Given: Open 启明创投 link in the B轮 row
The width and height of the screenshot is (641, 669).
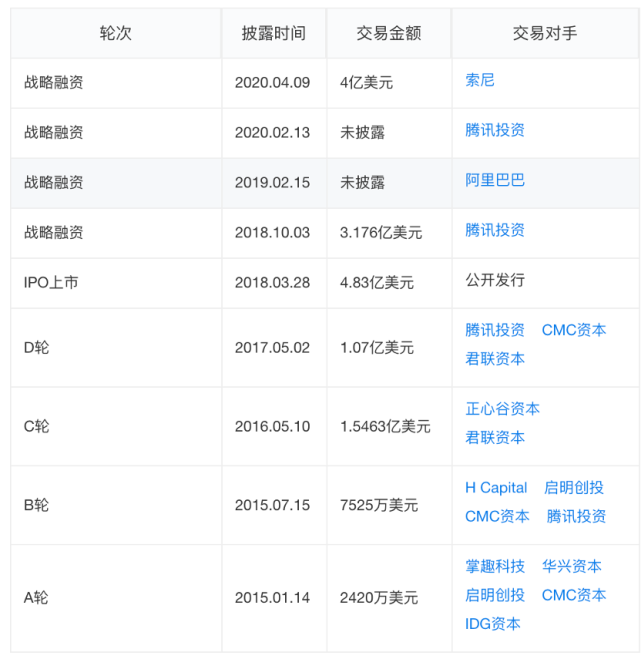Looking at the screenshot, I should 574,487.
